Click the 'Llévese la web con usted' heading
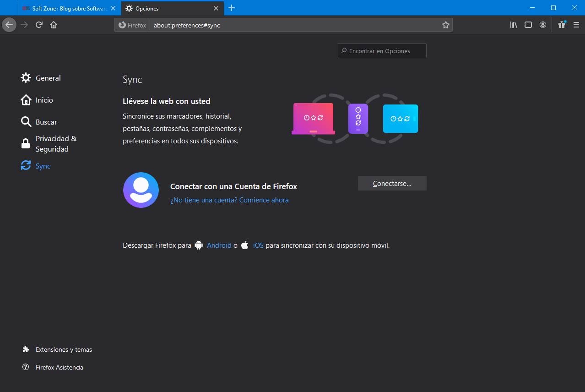 [x=167, y=101]
